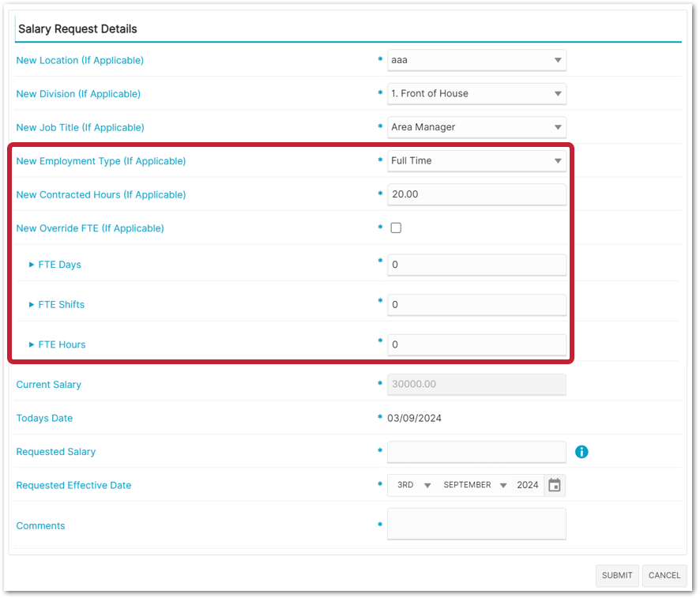Open the New Location dropdown
700x598 pixels.
point(476,60)
